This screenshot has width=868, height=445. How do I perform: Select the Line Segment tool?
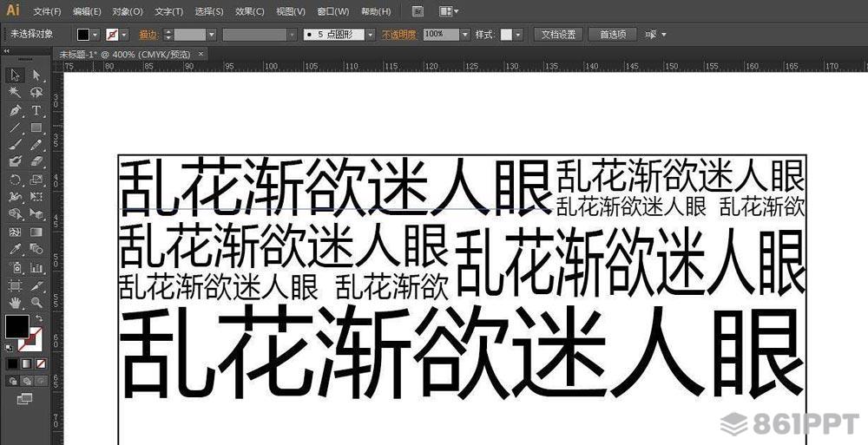coord(16,128)
